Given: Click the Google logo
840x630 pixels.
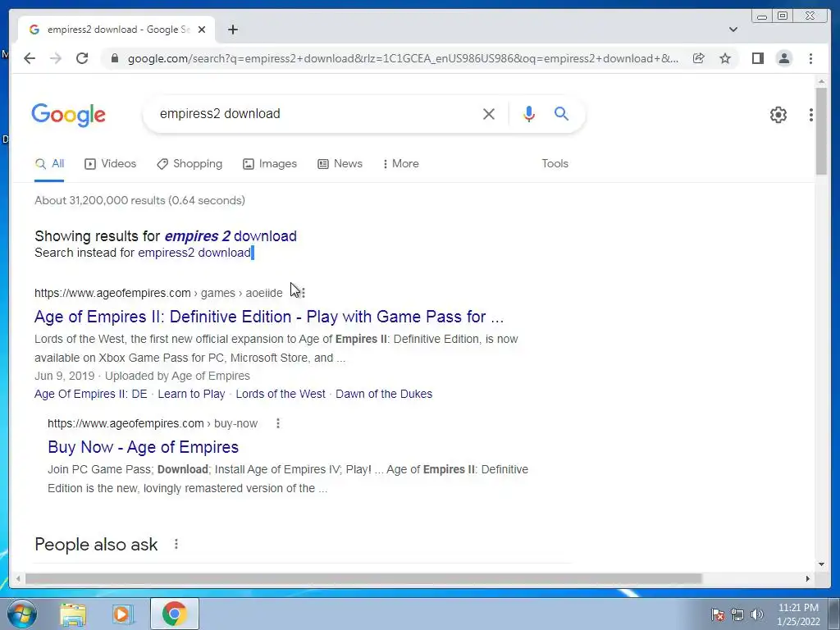Looking at the screenshot, I should (x=69, y=115).
